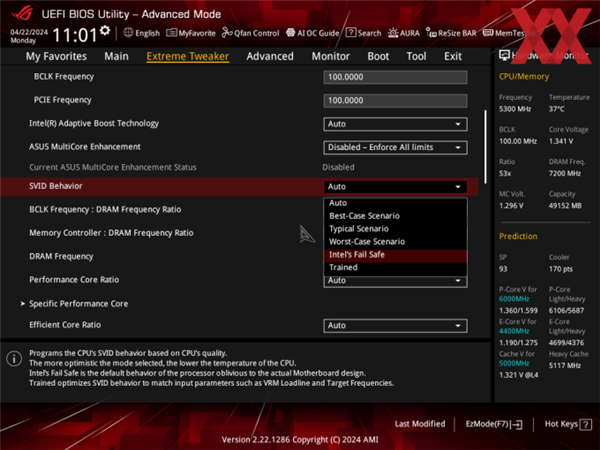Open Qfan Control utility
The width and height of the screenshot is (600, 450).
[x=252, y=33]
